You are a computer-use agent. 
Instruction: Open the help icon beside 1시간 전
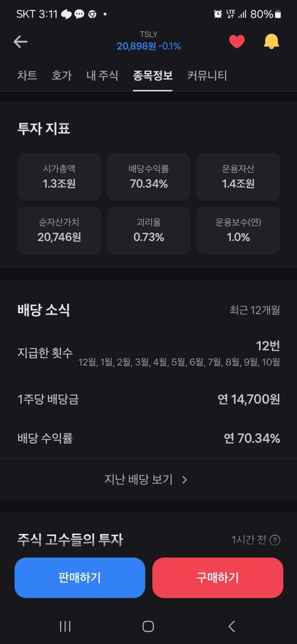[x=276, y=540]
